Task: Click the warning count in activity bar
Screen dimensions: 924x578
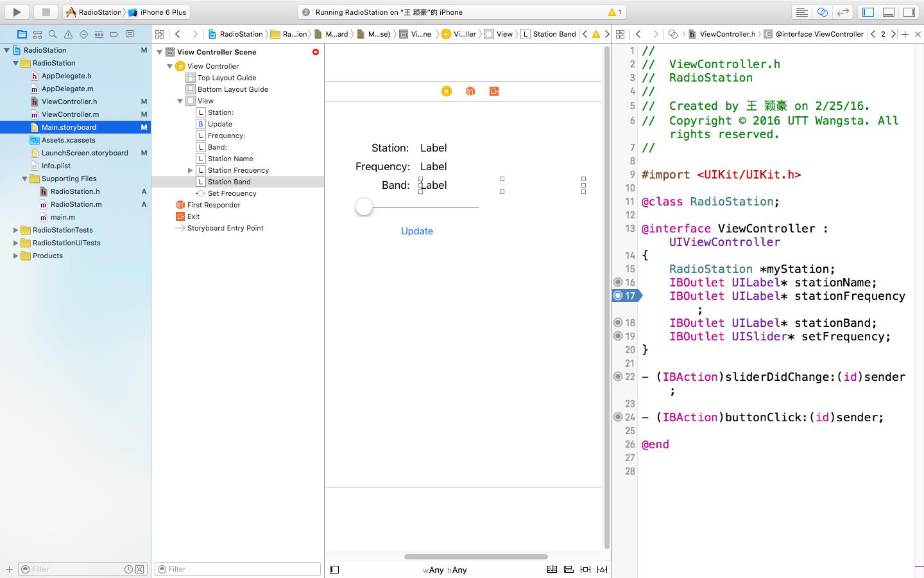Action: coord(615,12)
